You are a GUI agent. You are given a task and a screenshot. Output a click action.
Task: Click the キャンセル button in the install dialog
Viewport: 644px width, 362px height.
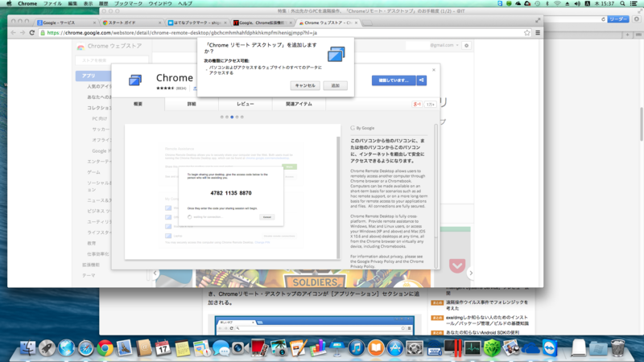click(305, 85)
